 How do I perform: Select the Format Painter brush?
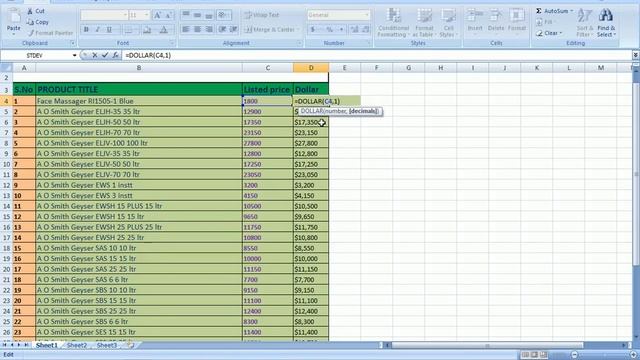pyautogui.click(x=50, y=33)
